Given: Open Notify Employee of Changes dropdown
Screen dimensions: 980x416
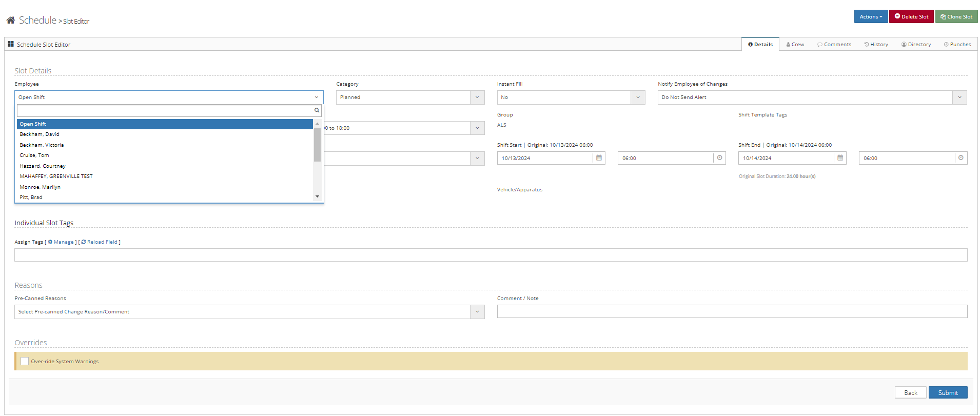Looking at the screenshot, I should [x=959, y=97].
